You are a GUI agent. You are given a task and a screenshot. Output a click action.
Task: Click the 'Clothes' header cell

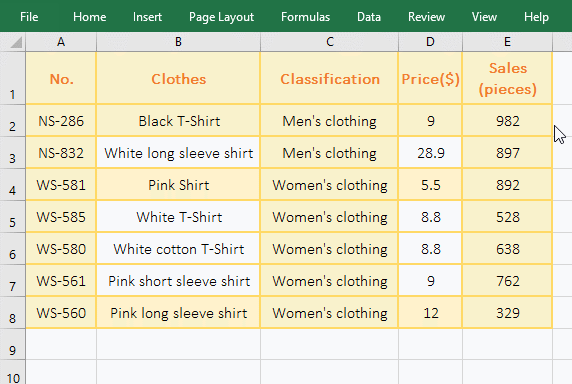[x=178, y=78]
